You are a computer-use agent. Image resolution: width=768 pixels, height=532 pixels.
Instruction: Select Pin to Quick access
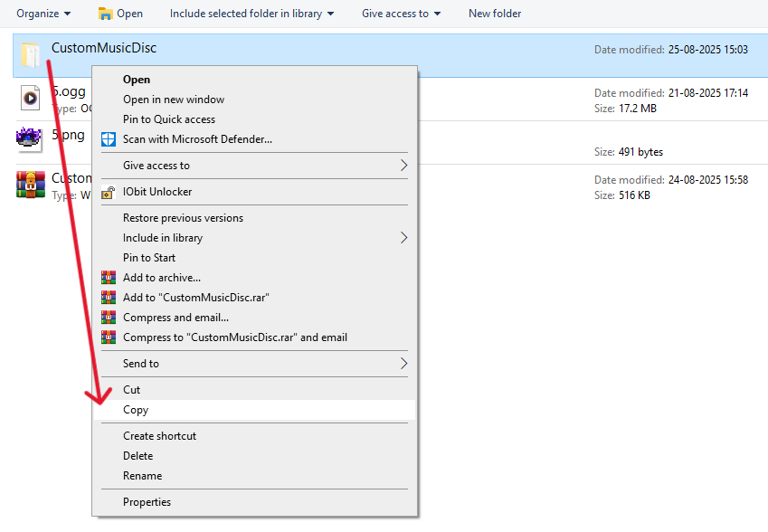coord(168,119)
